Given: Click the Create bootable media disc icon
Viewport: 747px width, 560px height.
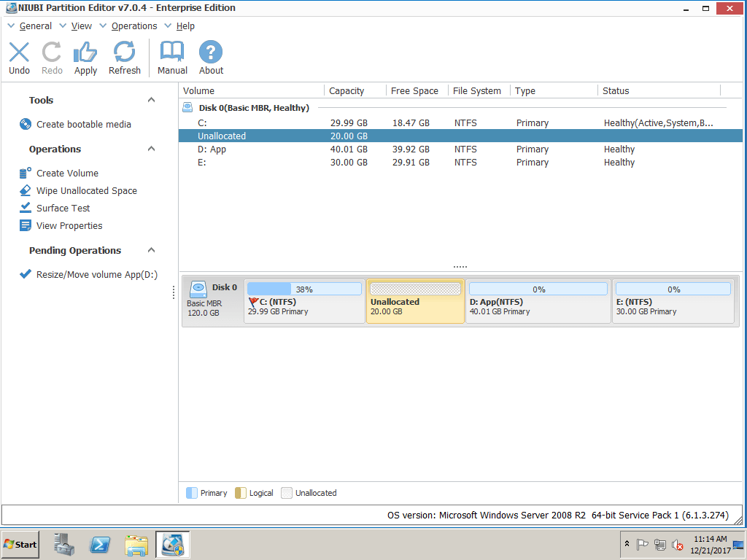Looking at the screenshot, I should click(x=26, y=124).
